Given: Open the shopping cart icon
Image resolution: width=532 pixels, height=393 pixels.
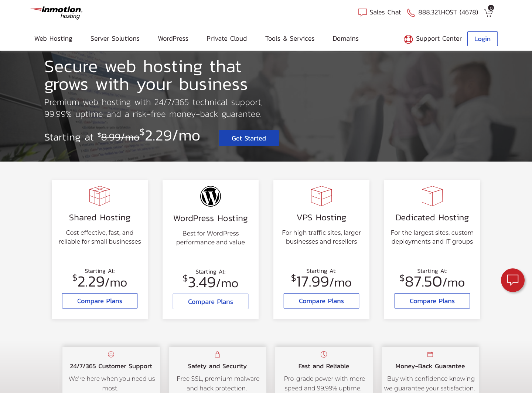Looking at the screenshot, I should (488, 13).
